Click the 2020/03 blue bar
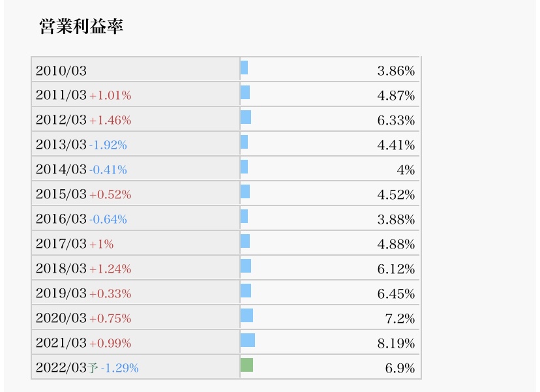Viewport: 540px width, 392px height. point(247,316)
